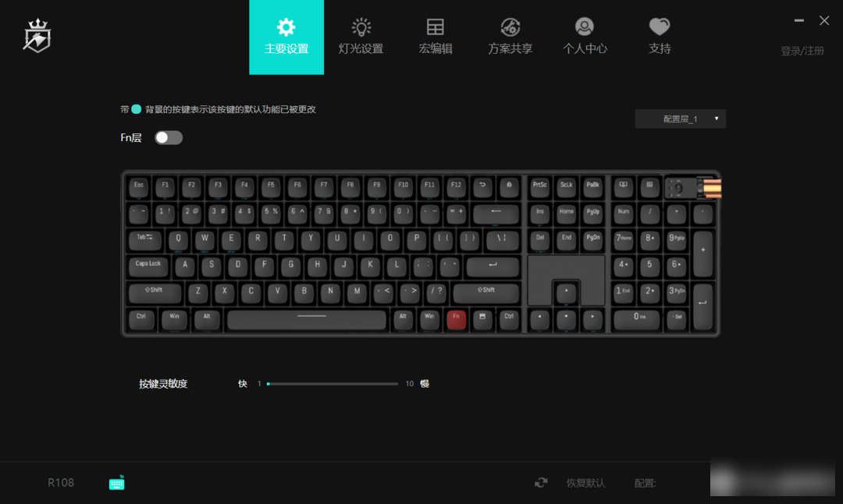The width and height of the screenshot is (843, 504).
Task: Click the 登录/注册 login link
Action: (x=802, y=51)
